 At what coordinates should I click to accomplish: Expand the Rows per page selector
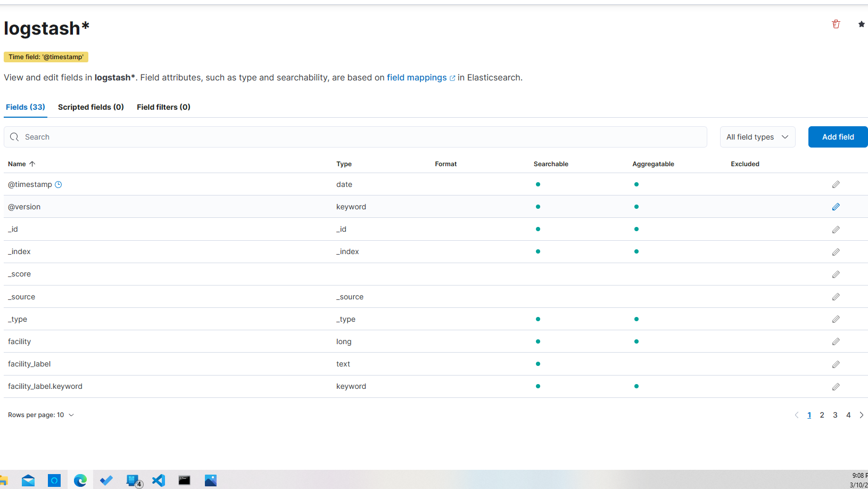coord(41,415)
